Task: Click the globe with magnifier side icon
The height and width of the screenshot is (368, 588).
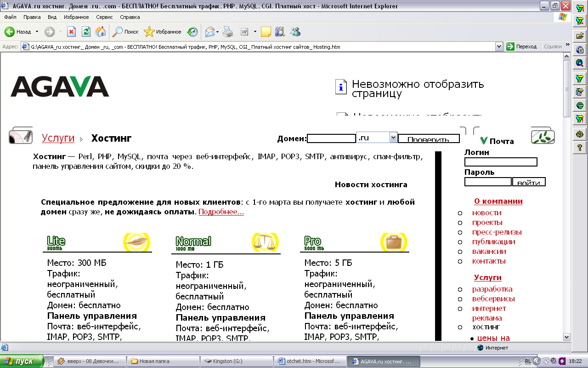Action: pyautogui.click(x=580, y=63)
